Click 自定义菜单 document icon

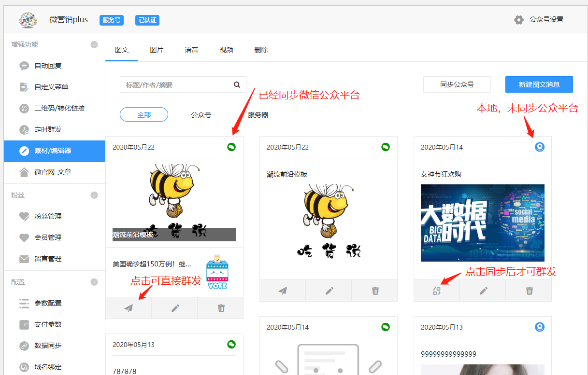point(24,87)
